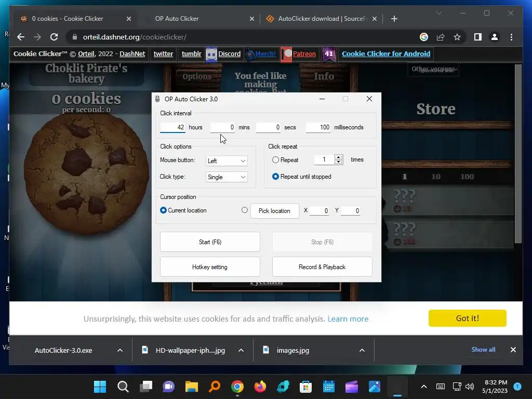Choose Current location cursor position
The image size is (532, 399).
pyautogui.click(x=163, y=210)
